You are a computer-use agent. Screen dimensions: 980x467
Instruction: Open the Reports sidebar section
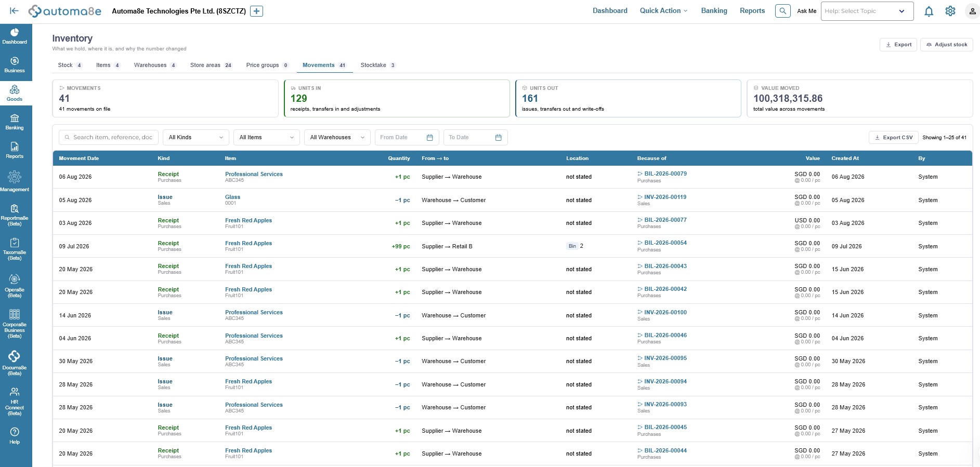coord(15,151)
